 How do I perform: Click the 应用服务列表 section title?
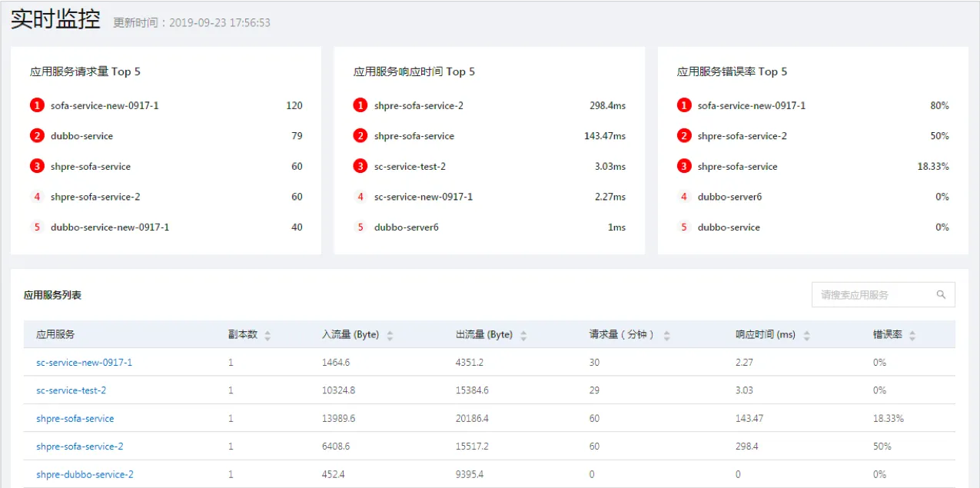[52, 294]
